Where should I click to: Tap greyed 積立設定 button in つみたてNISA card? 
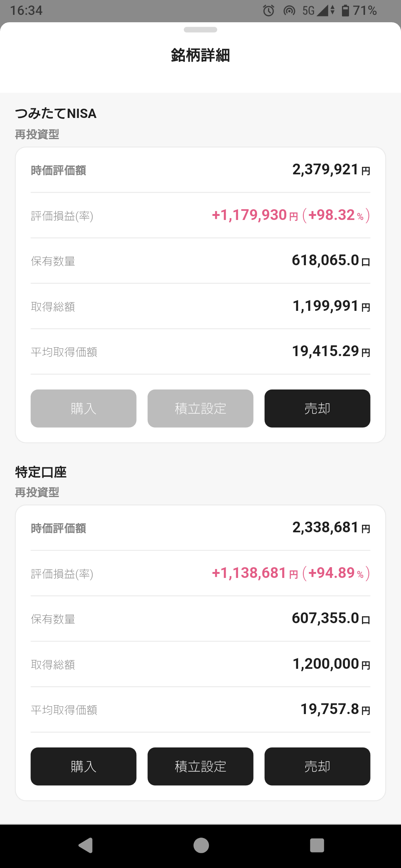coord(200,408)
